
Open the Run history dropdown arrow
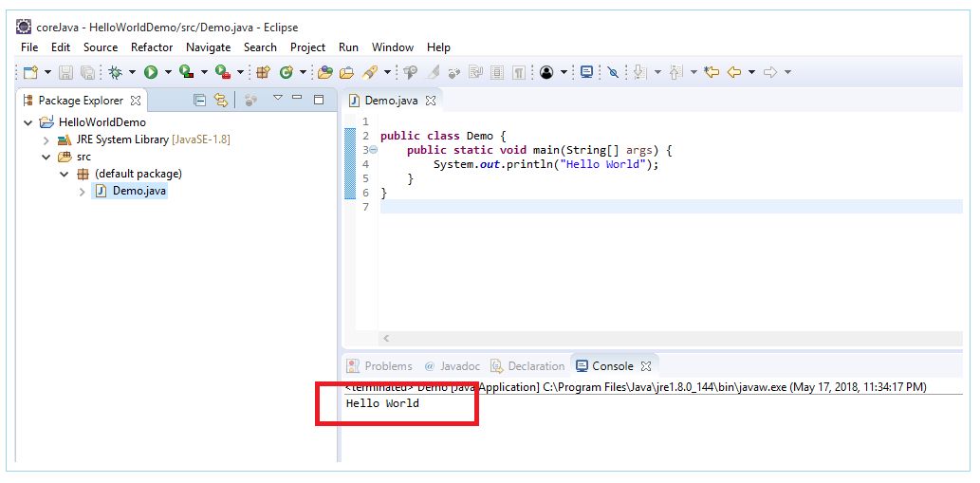click(168, 72)
